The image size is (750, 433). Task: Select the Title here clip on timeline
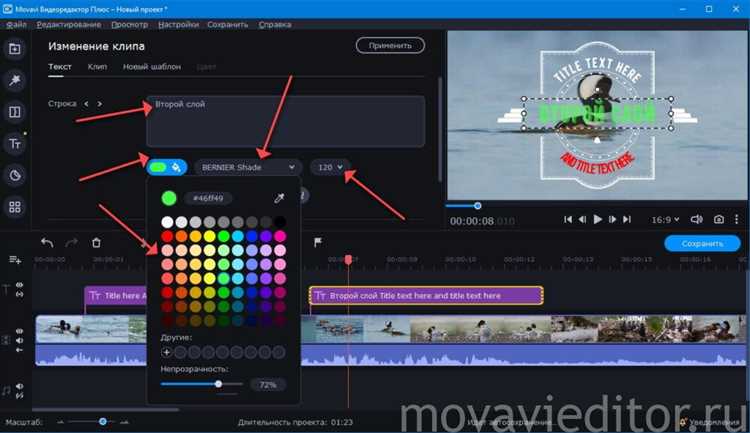point(115,296)
